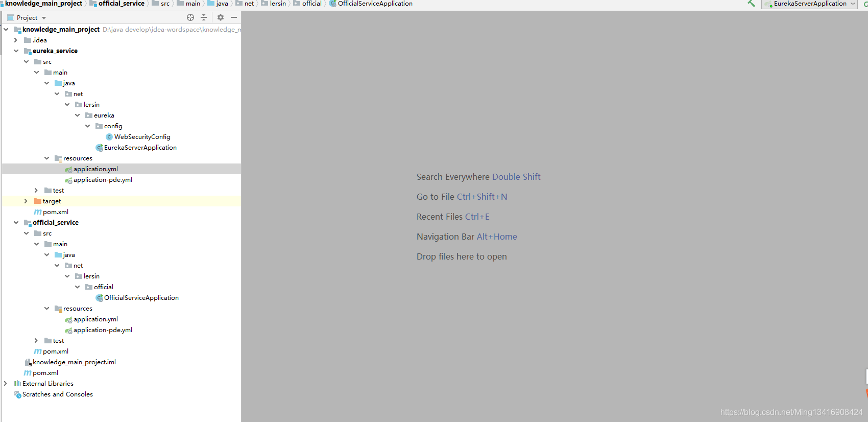Collapse the eureka package node

pos(77,115)
